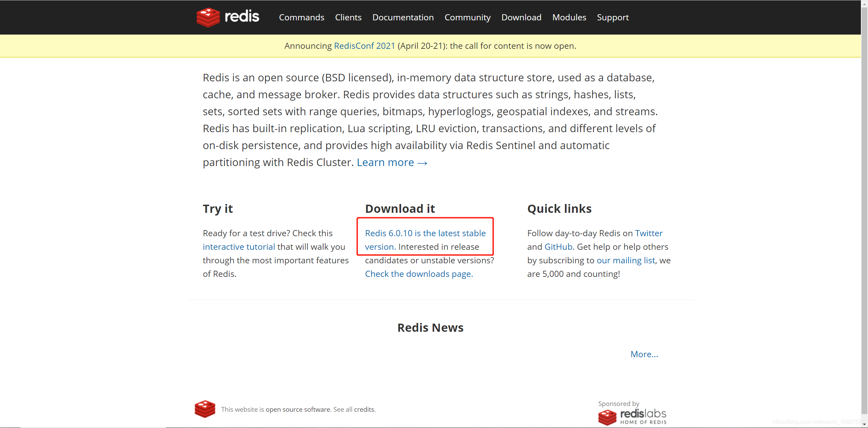
Task: Open the Support navigation link
Action: 613,17
